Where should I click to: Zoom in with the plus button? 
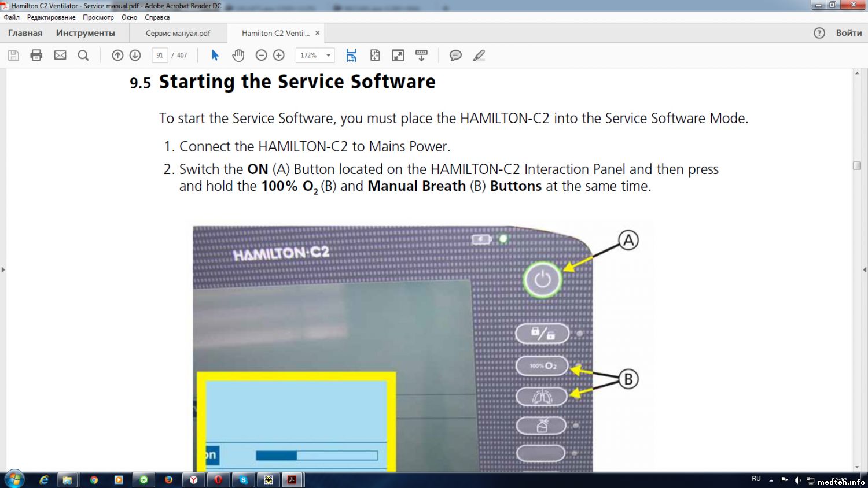(279, 56)
